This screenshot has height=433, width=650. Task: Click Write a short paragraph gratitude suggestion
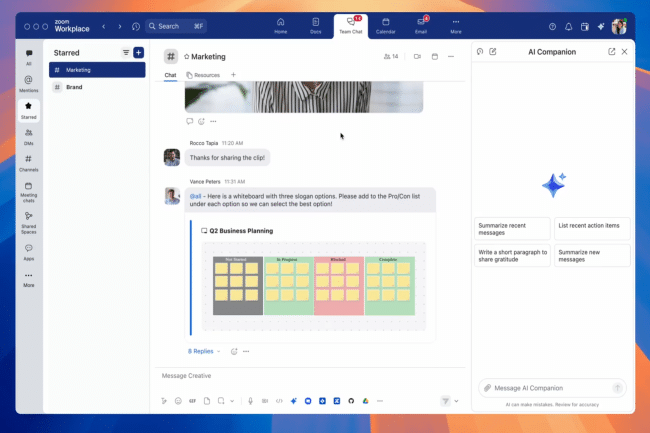(512, 256)
